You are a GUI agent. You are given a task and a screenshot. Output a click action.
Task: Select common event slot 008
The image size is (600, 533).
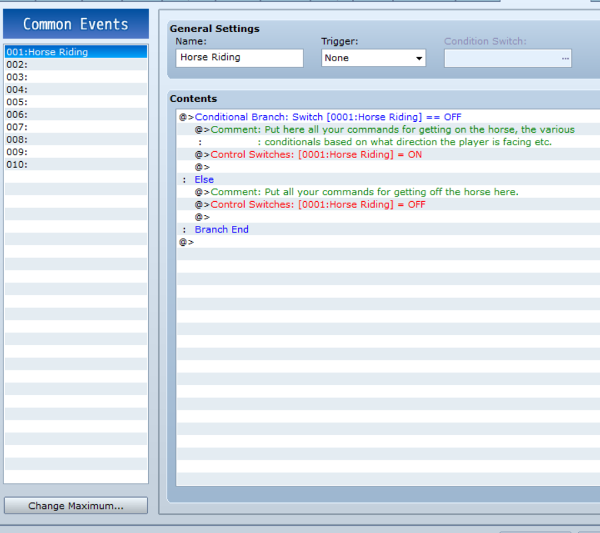coord(76,139)
